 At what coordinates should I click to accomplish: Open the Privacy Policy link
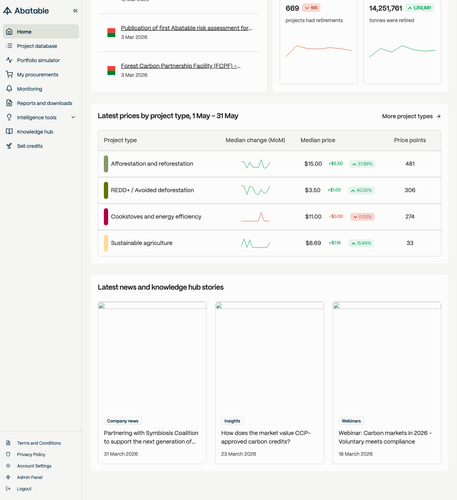click(31, 454)
